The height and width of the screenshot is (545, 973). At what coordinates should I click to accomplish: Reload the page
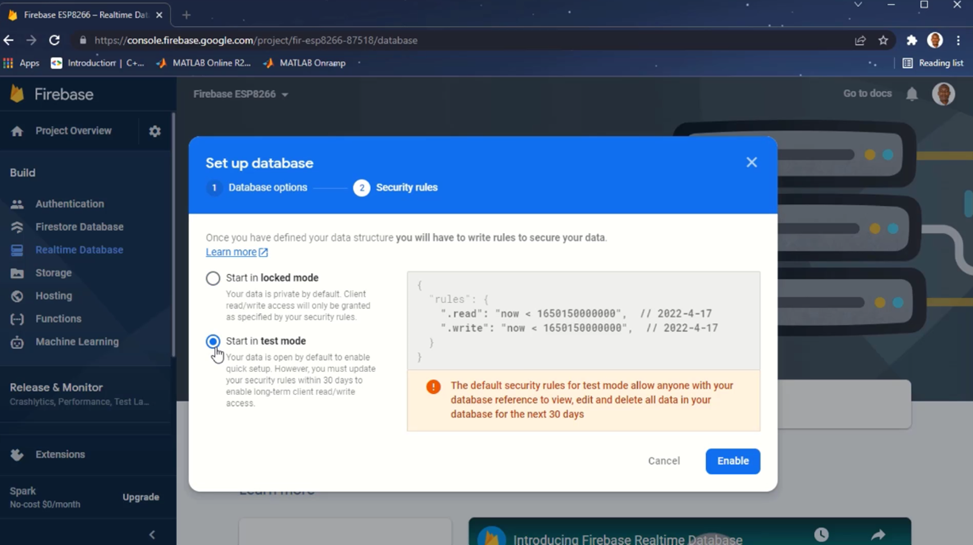[55, 40]
